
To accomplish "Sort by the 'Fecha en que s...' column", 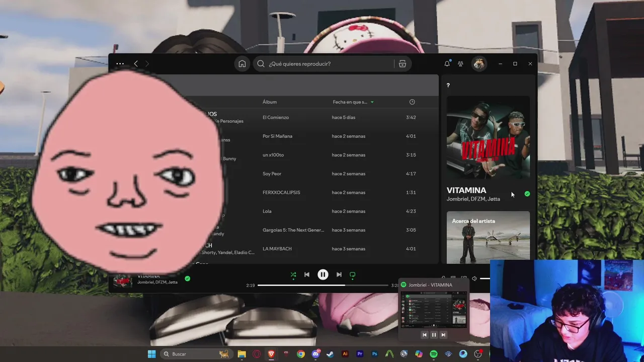I will [x=353, y=102].
